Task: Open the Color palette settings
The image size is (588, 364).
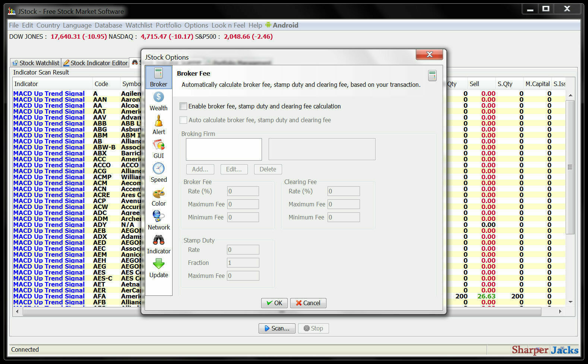Action: click(x=159, y=197)
